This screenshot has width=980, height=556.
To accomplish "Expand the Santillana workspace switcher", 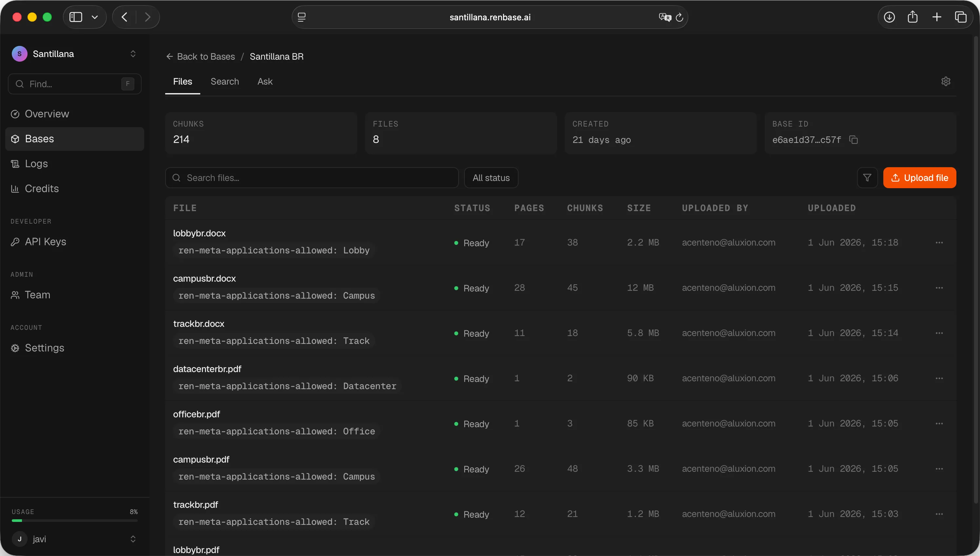I will (133, 54).
